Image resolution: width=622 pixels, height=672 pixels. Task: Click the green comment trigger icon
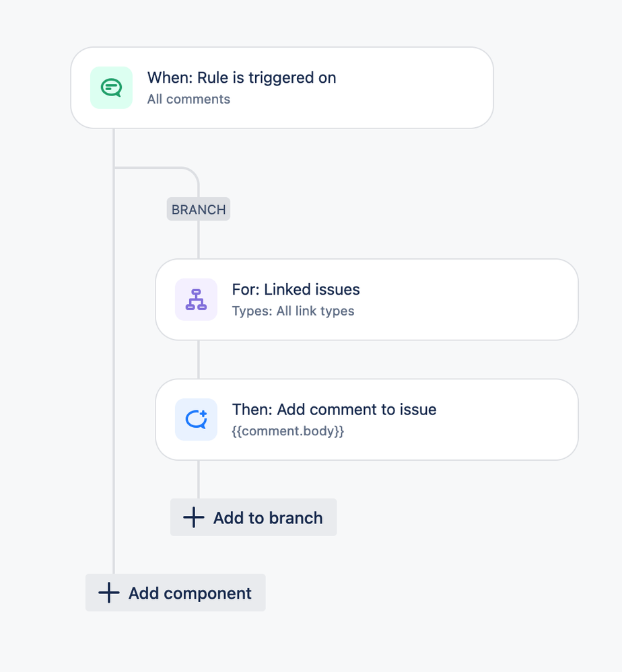[111, 87]
